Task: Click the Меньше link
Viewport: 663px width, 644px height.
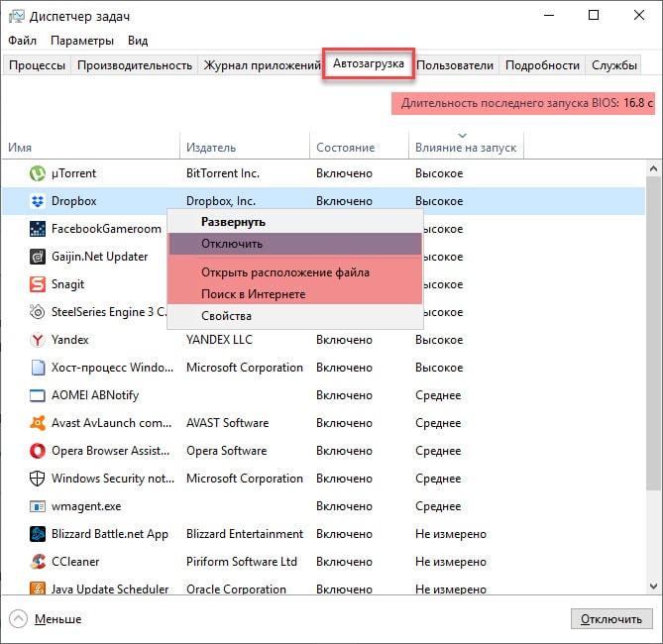Action: 57,619
